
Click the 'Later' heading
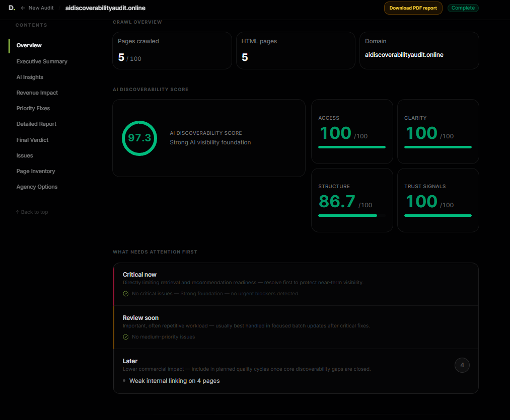(x=130, y=361)
